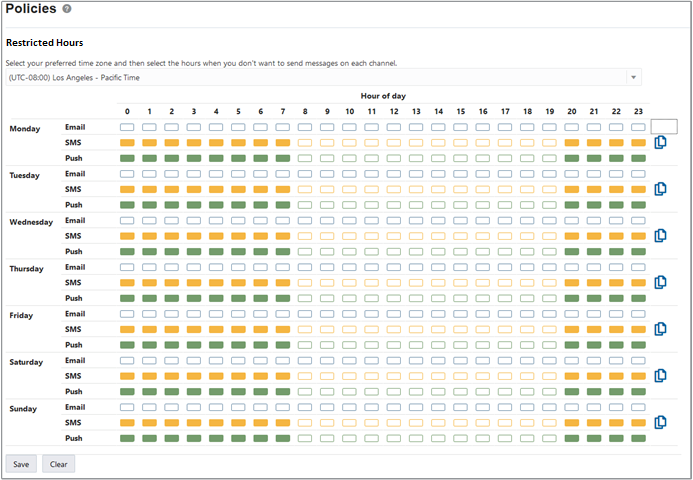This screenshot has height=480, width=693.
Task: Toggle Saturday SMS restriction at hour 20
Action: [x=571, y=376]
